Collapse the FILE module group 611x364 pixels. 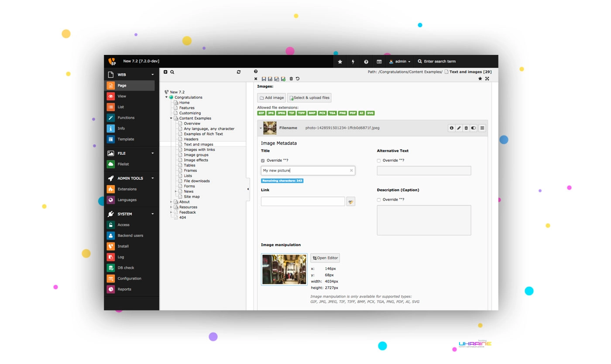152,153
